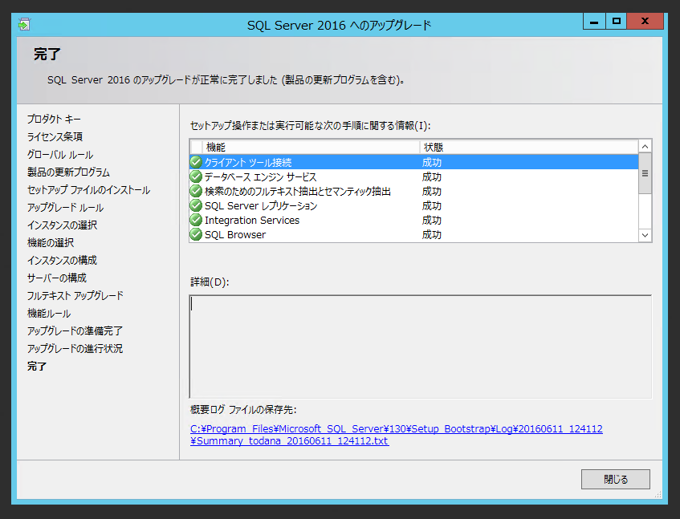
Task: Click グローバル ルール step in sidebar
Action: [x=60, y=154]
